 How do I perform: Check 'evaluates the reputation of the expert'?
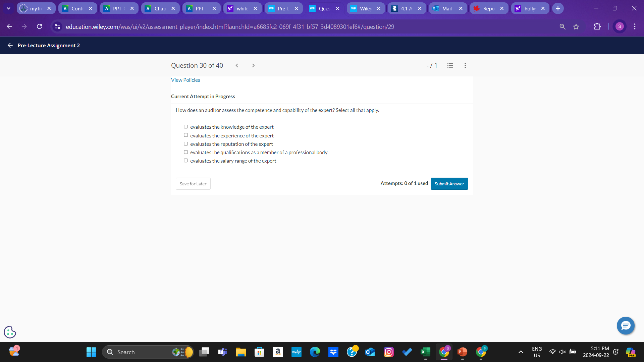(185, 143)
